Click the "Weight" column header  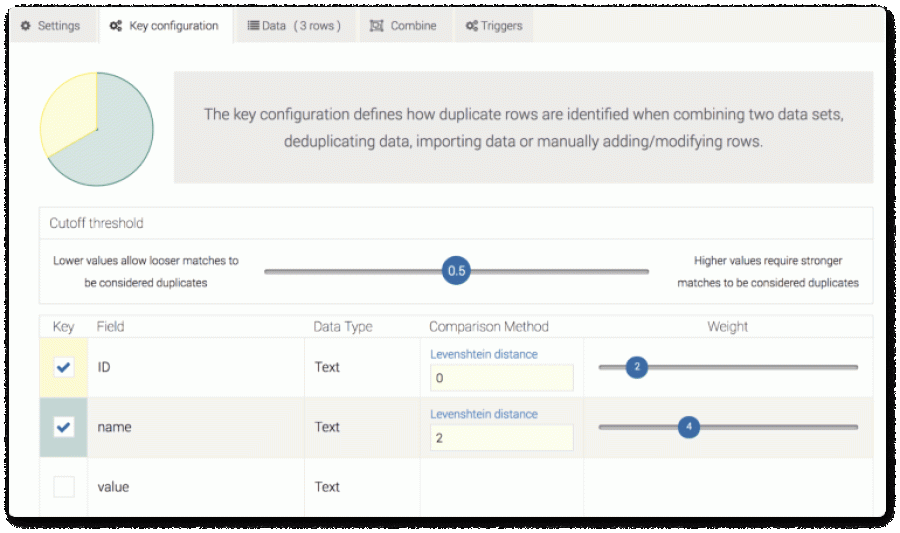[x=727, y=326]
